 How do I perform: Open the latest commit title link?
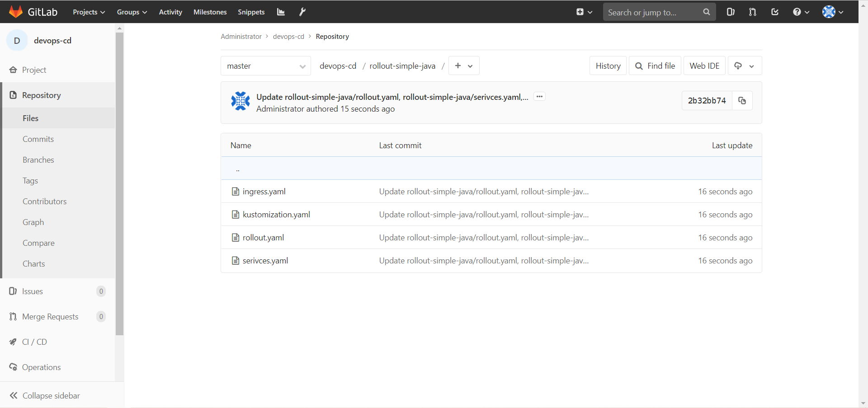pyautogui.click(x=392, y=97)
